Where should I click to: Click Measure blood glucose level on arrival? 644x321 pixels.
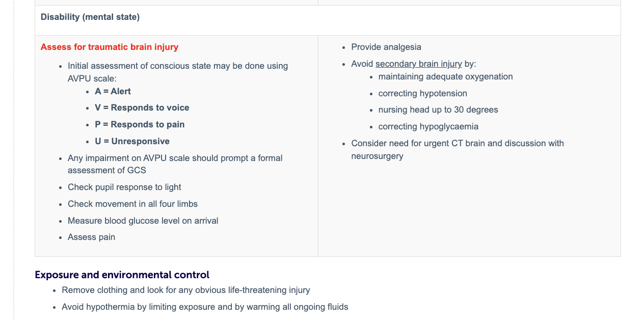143,221
